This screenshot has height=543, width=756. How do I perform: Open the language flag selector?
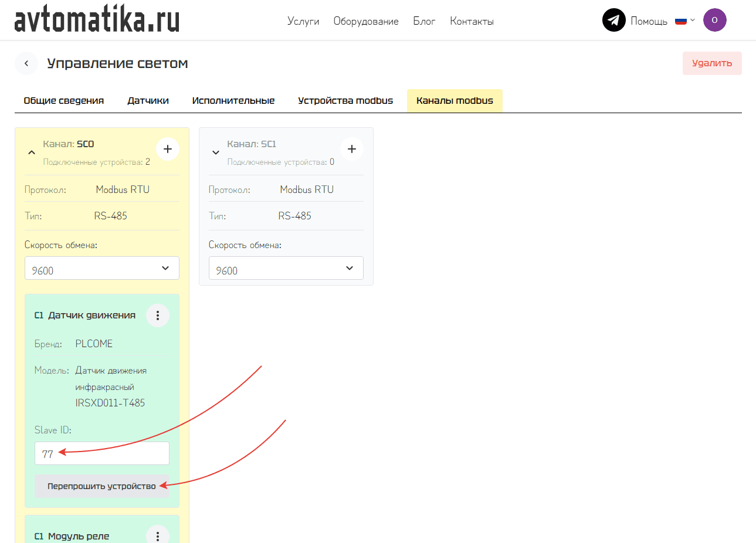tap(684, 21)
